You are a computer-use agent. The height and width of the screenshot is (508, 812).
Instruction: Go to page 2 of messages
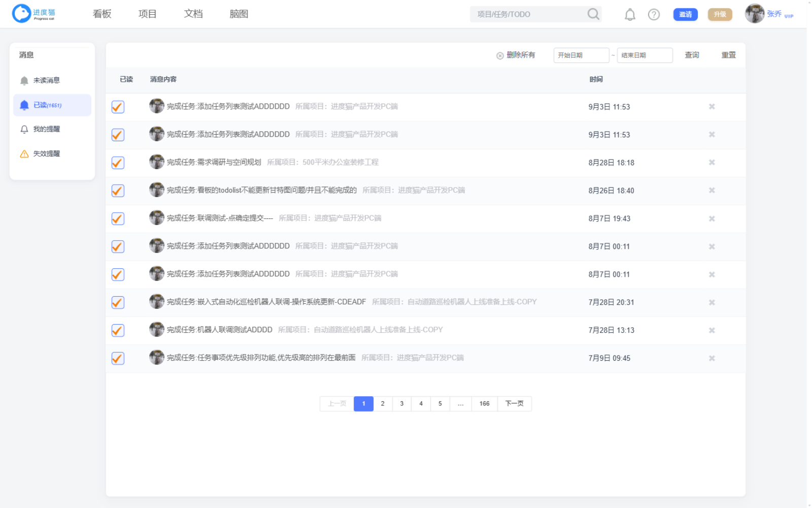point(383,404)
